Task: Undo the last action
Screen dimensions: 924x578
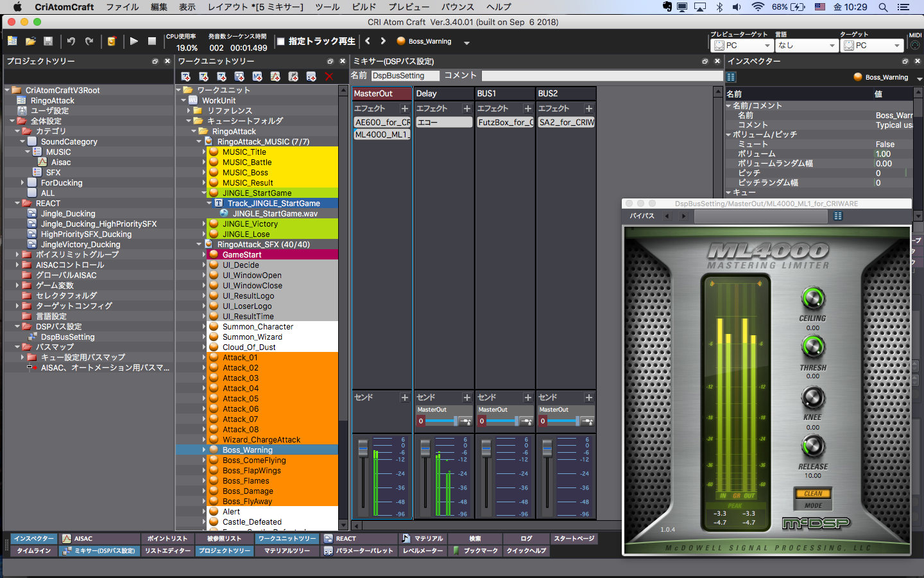Action: (x=71, y=41)
